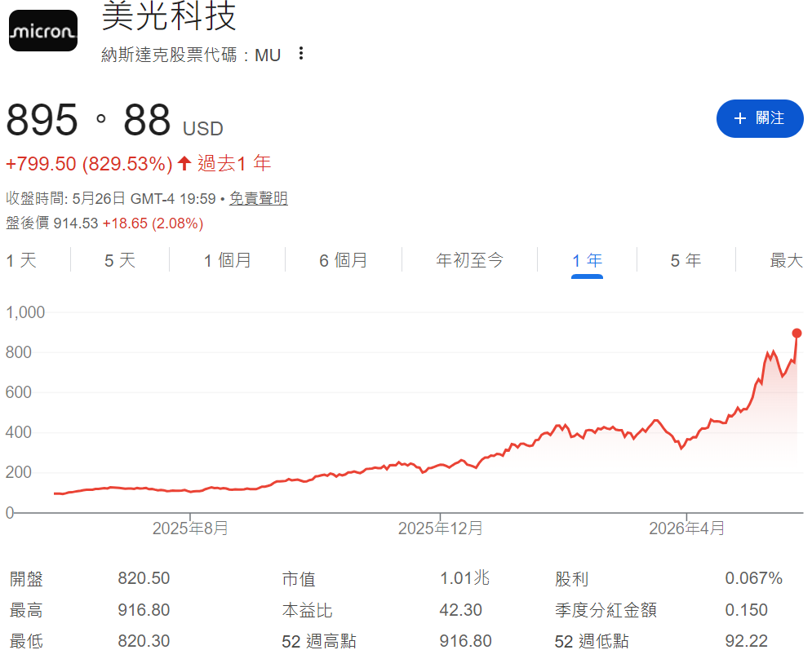Click the 2025年12月 axis label

pyautogui.click(x=441, y=528)
